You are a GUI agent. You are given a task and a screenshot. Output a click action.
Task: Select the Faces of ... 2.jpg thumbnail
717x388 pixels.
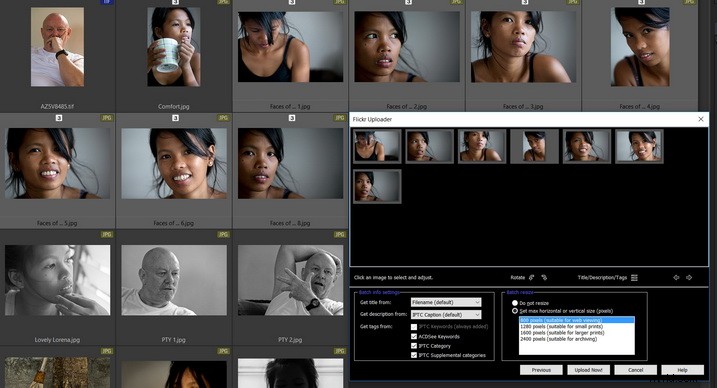(407, 47)
